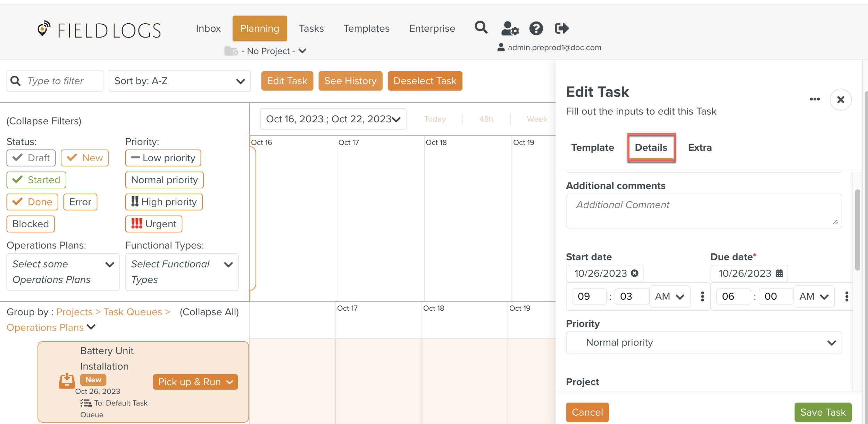The image size is (868, 424).
Task: Go to the Inbox menu
Action: [x=208, y=28]
